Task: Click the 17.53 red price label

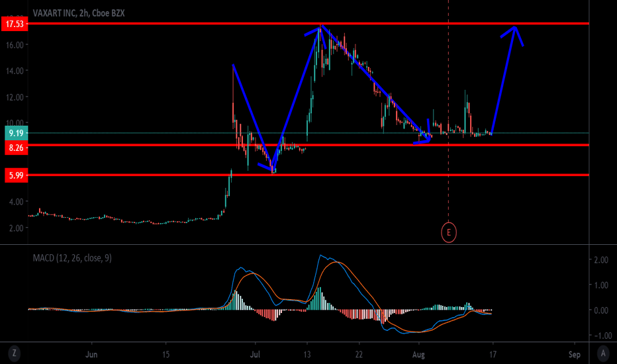Action: click(15, 24)
